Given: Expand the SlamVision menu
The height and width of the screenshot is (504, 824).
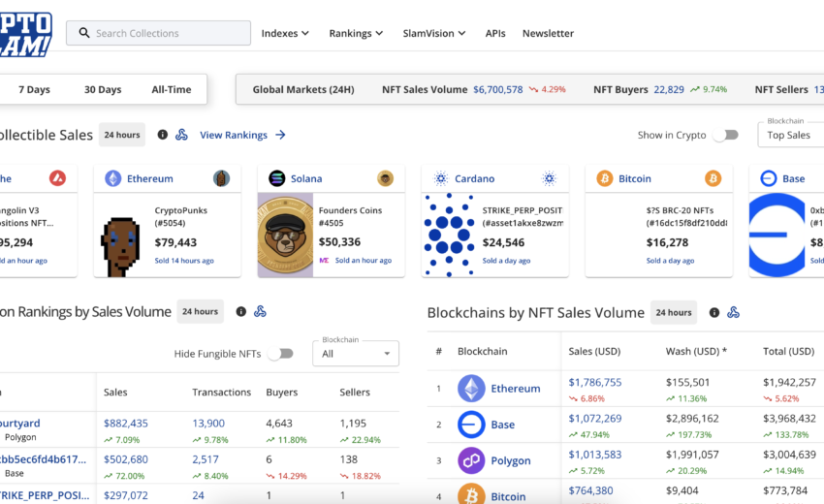Looking at the screenshot, I should click(x=434, y=33).
